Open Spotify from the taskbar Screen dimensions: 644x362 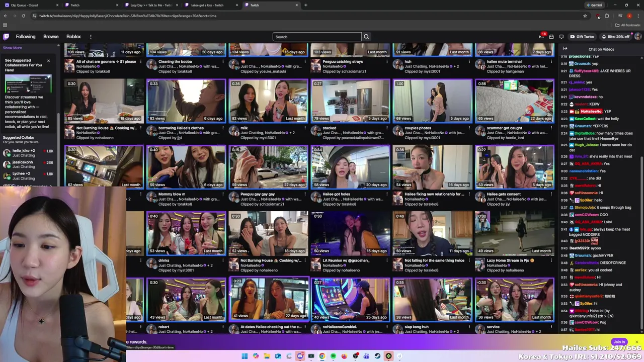333,356
